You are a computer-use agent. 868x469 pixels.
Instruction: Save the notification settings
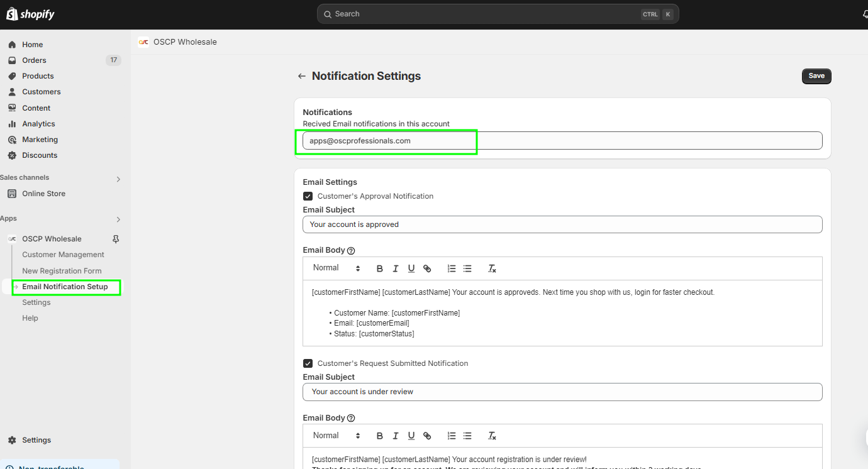pos(816,75)
